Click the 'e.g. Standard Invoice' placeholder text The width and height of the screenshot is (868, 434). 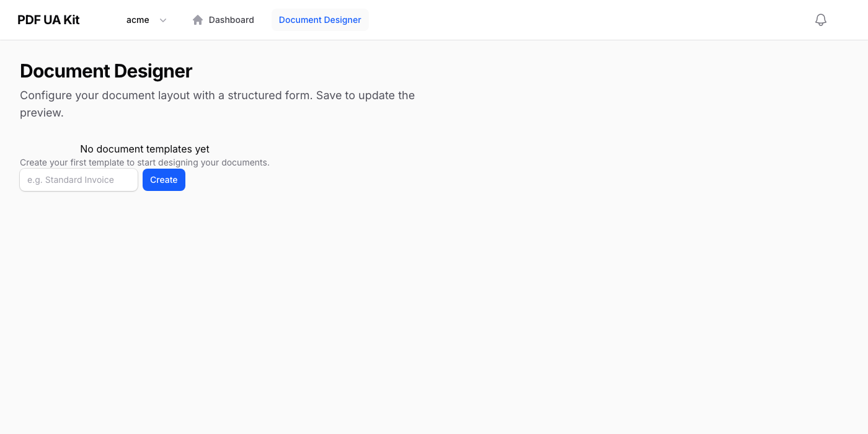(71, 180)
